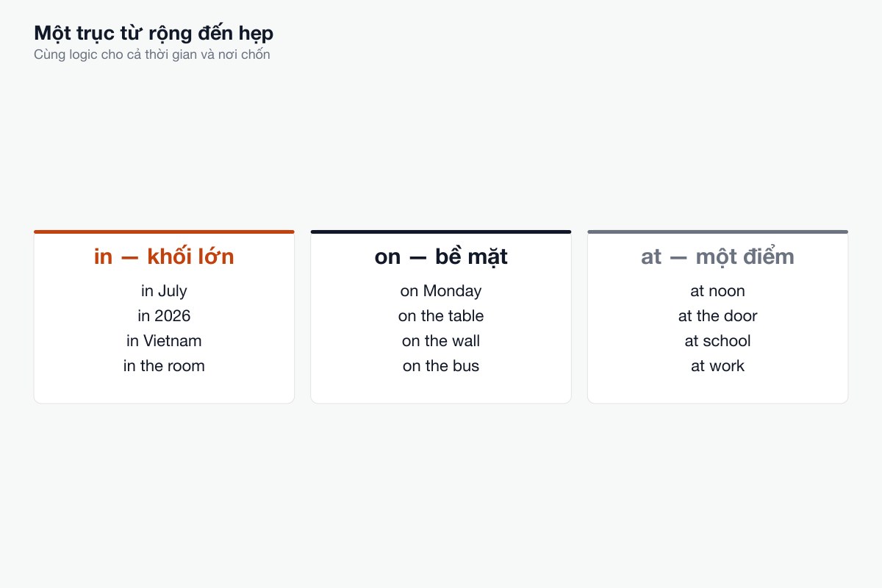882x588 pixels.
Task: Click the example 'on the bus'
Action: point(441,366)
